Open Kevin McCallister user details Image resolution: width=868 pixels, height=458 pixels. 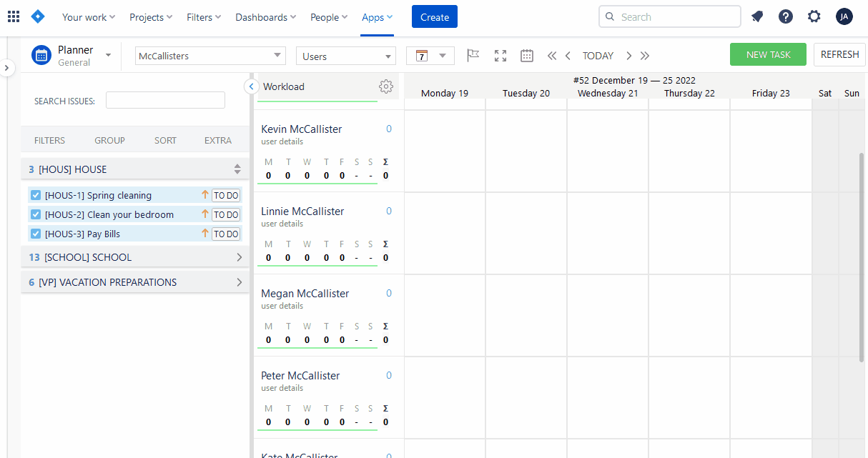pyautogui.click(x=282, y=141)
